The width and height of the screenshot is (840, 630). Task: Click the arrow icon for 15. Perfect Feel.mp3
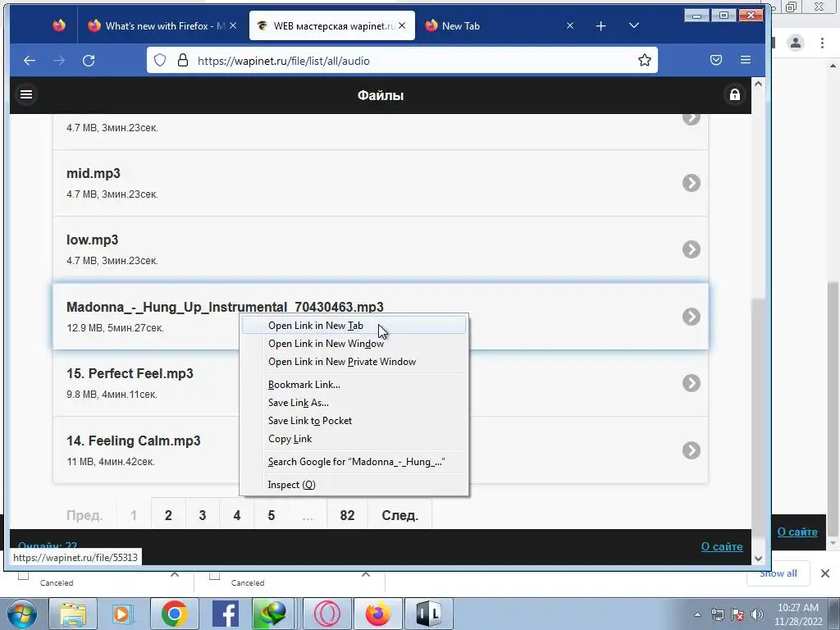pyautogui.click(x=691, y=383)
